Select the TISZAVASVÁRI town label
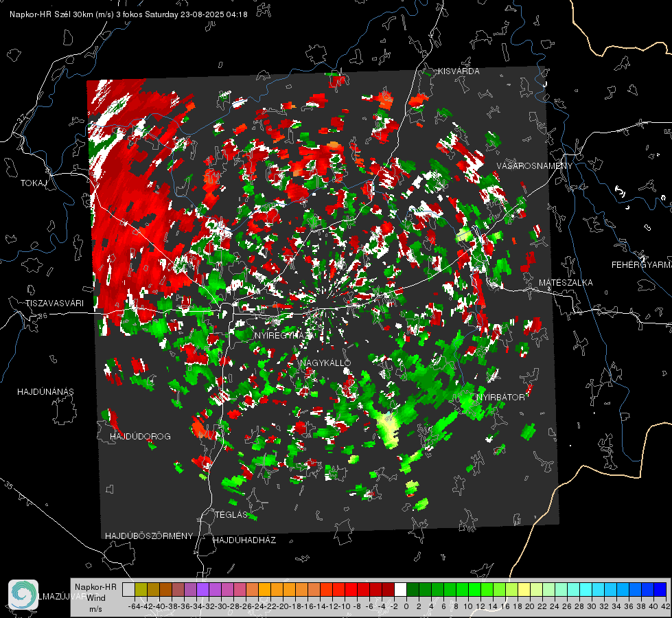This screenshot has width=672, height=618. click(x=54, y=304)
